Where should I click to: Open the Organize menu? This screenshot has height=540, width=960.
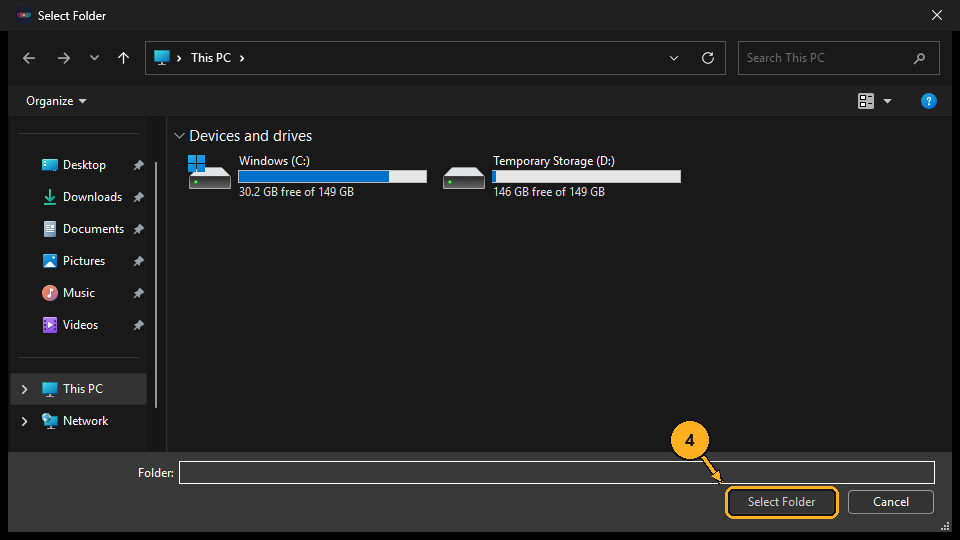[x=56, y=101]
